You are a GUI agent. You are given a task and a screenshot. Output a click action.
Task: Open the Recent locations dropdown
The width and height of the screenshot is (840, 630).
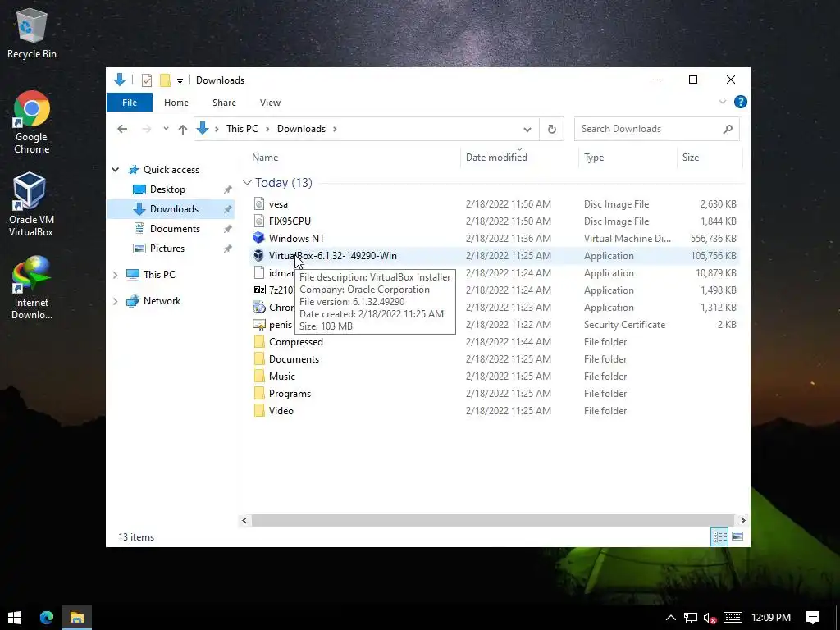click(166, 129)
